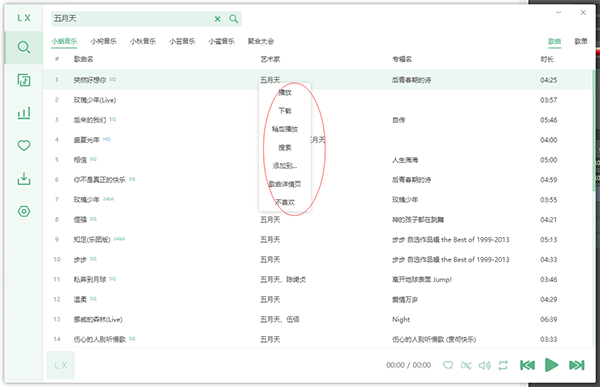Screen dimensions: 600x387
Task: Open my favorites heart sidebar icon
Action: pyautogui.click(x=24, y=145)
